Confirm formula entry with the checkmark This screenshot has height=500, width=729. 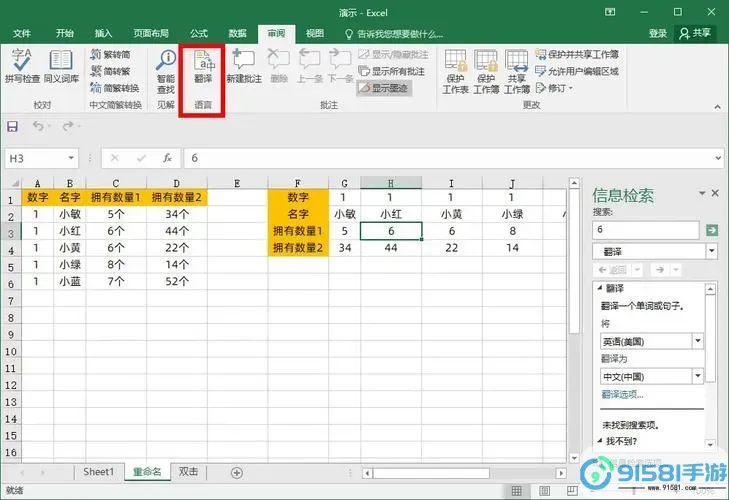pos(141,158)
